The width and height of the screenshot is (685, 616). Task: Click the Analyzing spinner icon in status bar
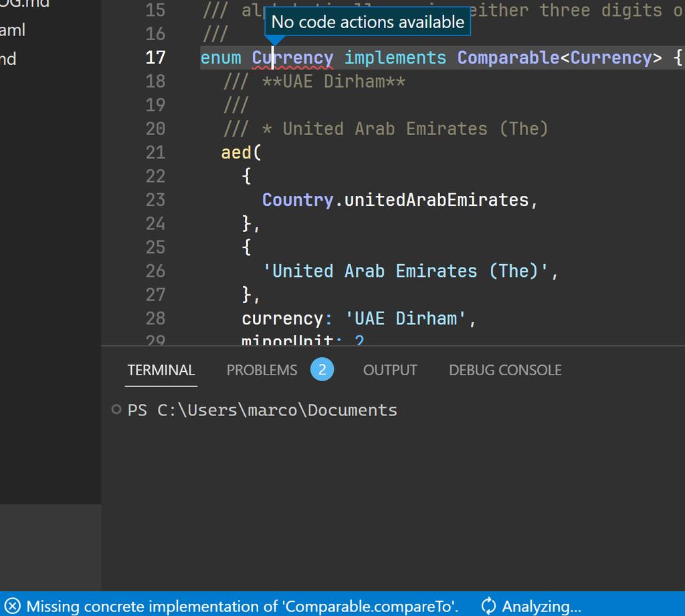point(488,607)
